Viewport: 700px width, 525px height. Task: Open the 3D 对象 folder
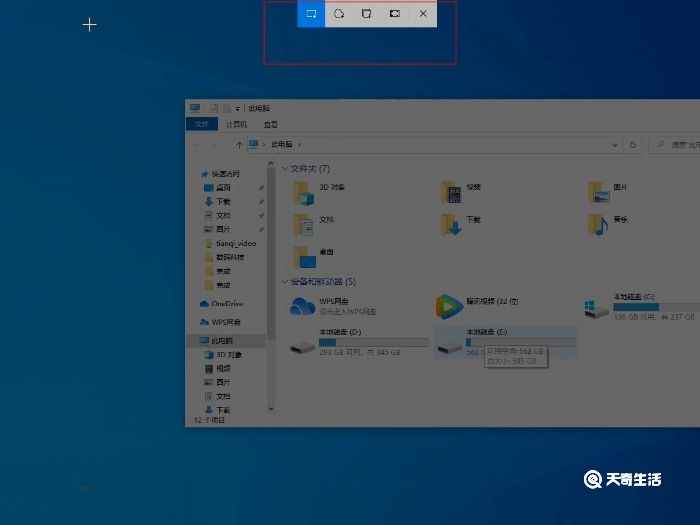click(304, 191)
